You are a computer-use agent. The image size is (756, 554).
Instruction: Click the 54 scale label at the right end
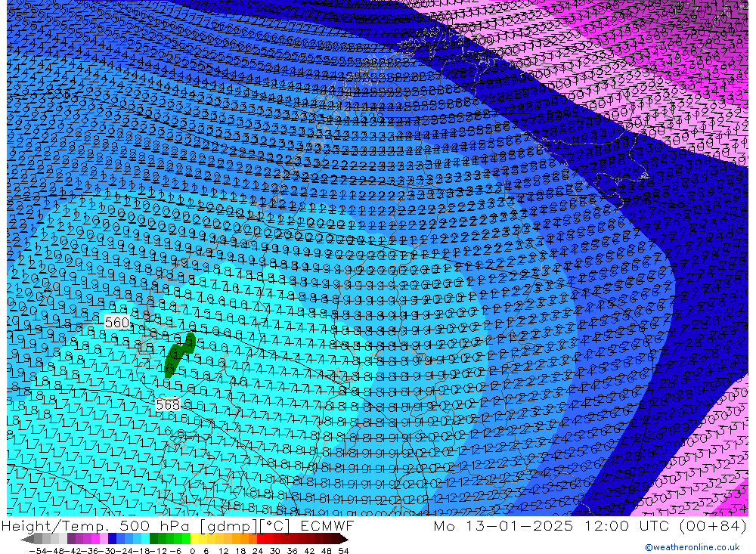tap(343, 551)
